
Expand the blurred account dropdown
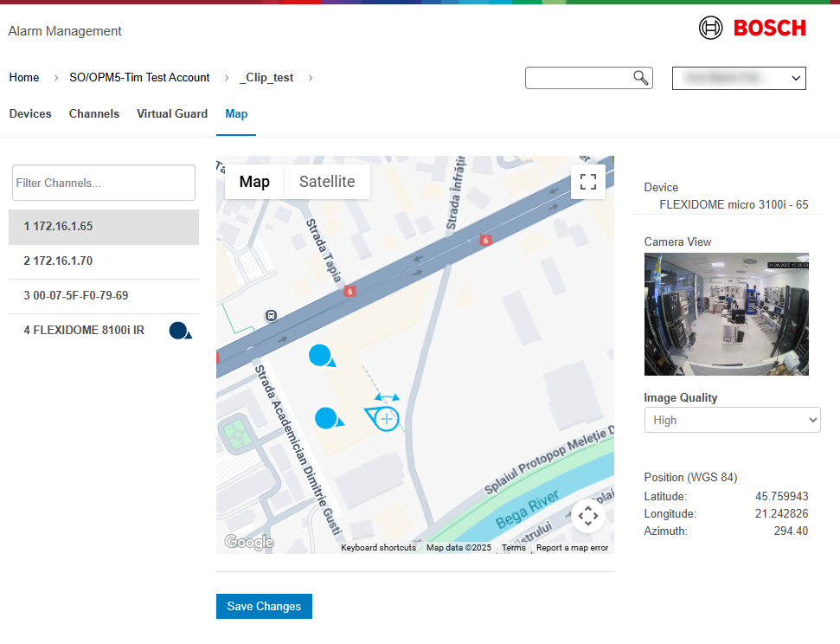click(x=739, y=78)
